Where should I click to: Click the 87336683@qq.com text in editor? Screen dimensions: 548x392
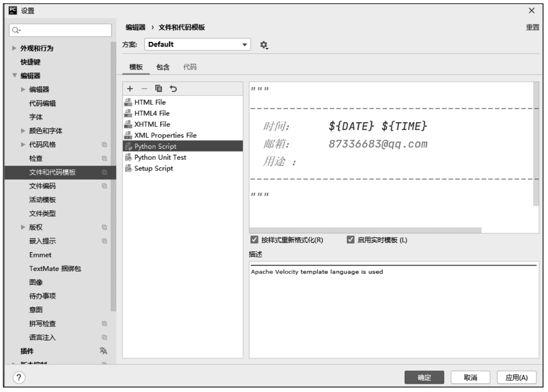pyautogui.click(x=378, y=144)
